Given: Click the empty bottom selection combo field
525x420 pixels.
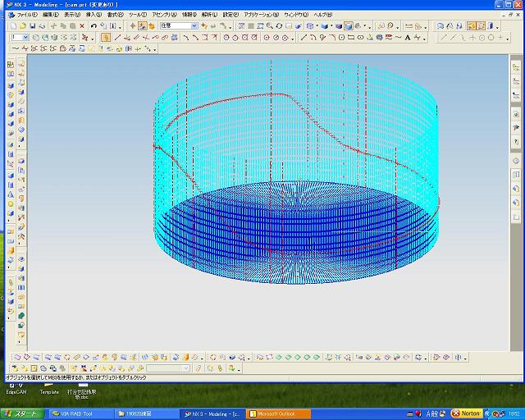Looking at the screenshot, I should (167, 368).
